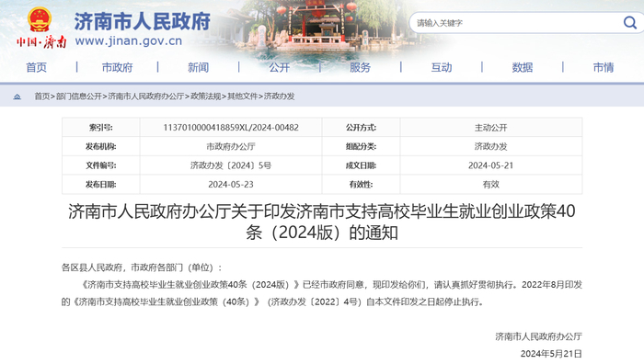Click the 组配分类 label cell
The height and width of the screenshot is (364, 644).
pos(361,146)
